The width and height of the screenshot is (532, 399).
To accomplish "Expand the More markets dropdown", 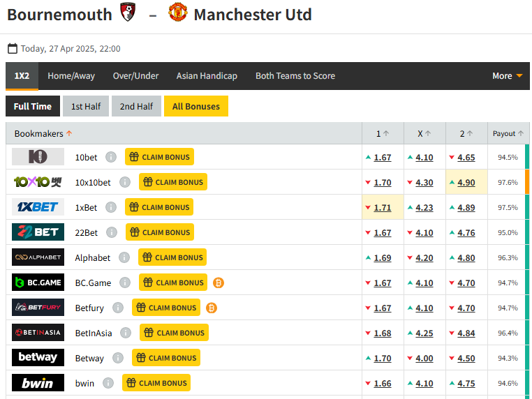I will click(x=507, y=76).
